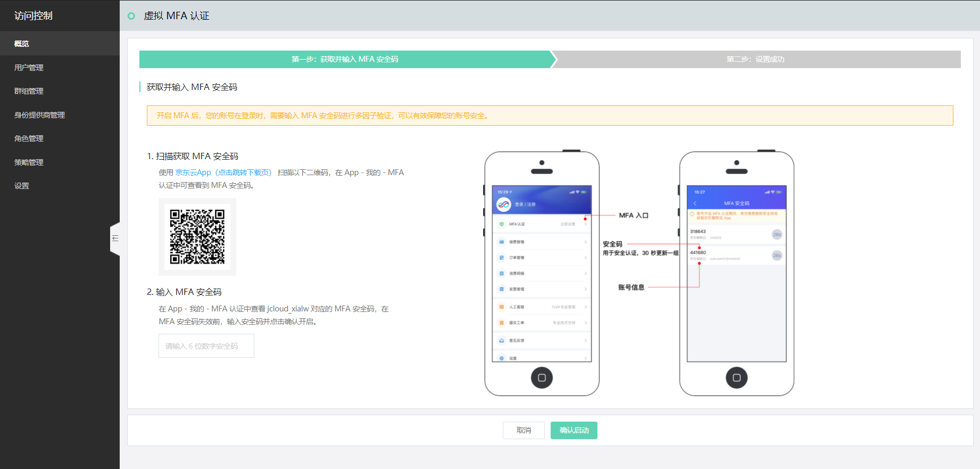Viewport: 980px width, 469px height.
Task: Open 策略管理 in the sidebar
Action: coord(60,162)
